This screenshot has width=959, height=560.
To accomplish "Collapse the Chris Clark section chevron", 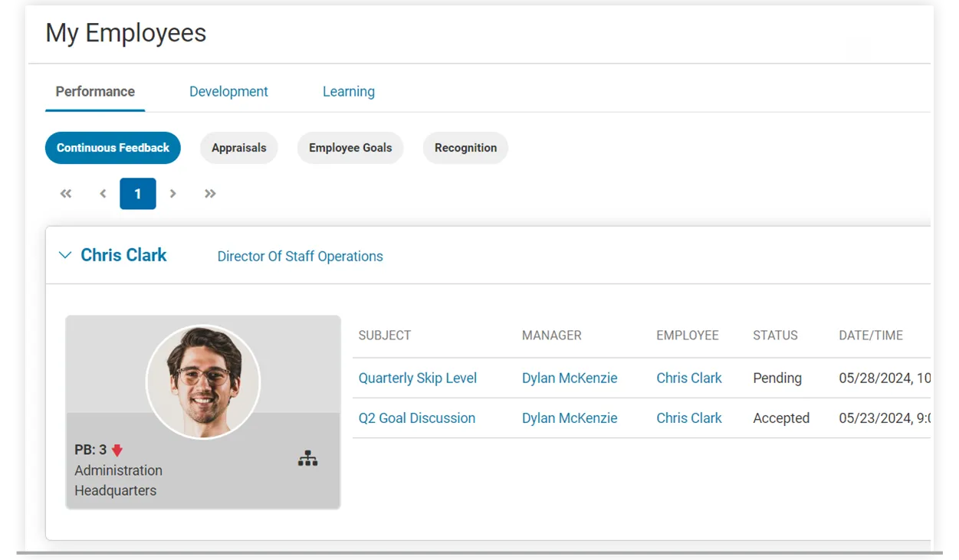I will [x=65, y=255].
